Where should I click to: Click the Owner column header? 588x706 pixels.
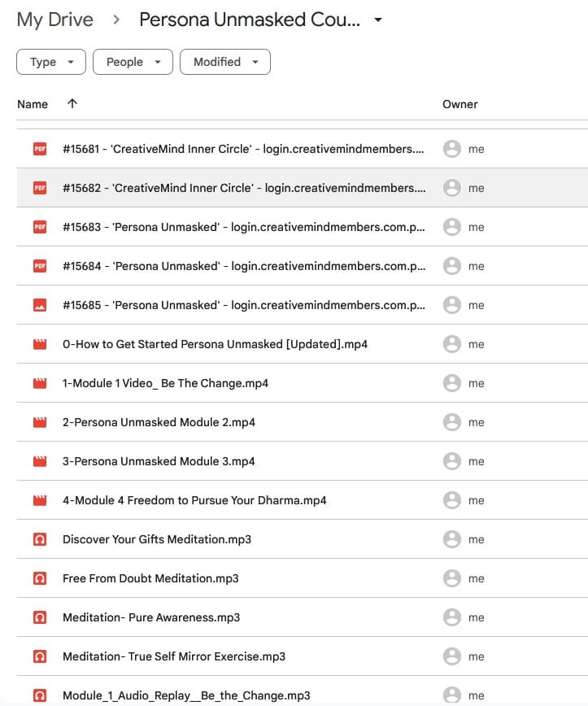click(460, 104)
